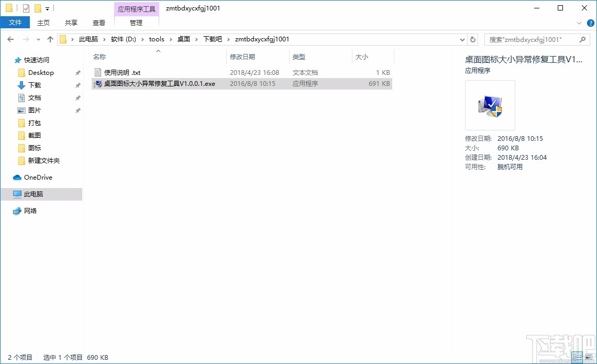This screenshot has height=364, width=597.
Task: Select the new folder quick access icon
Action: 37,8
